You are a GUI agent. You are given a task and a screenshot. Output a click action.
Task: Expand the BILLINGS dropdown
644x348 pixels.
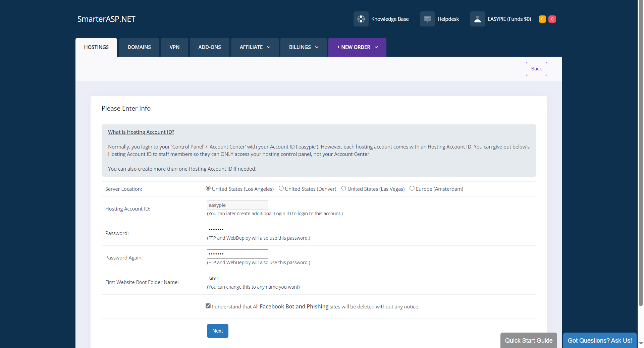coord(303,47)
